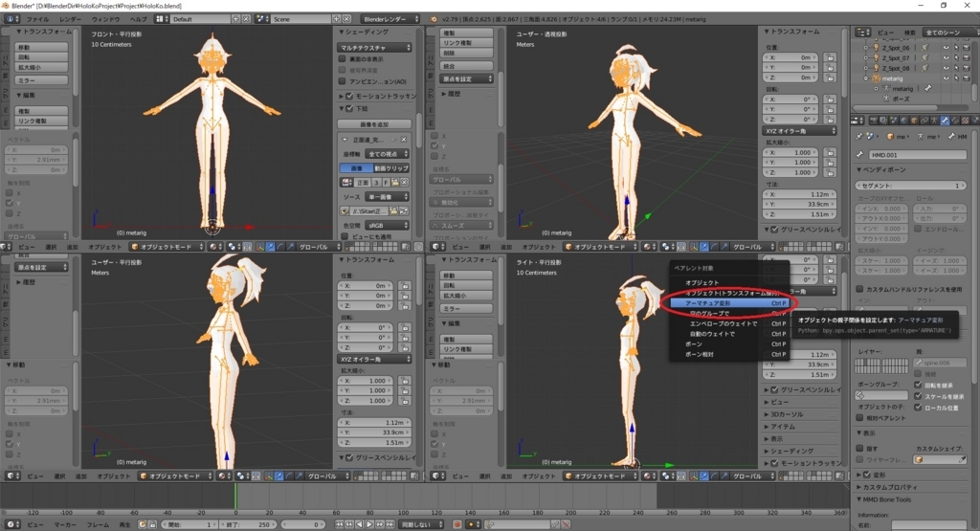The image size is (980, 531).
Task: Open the ヘルプ menu
Action: 138,19
